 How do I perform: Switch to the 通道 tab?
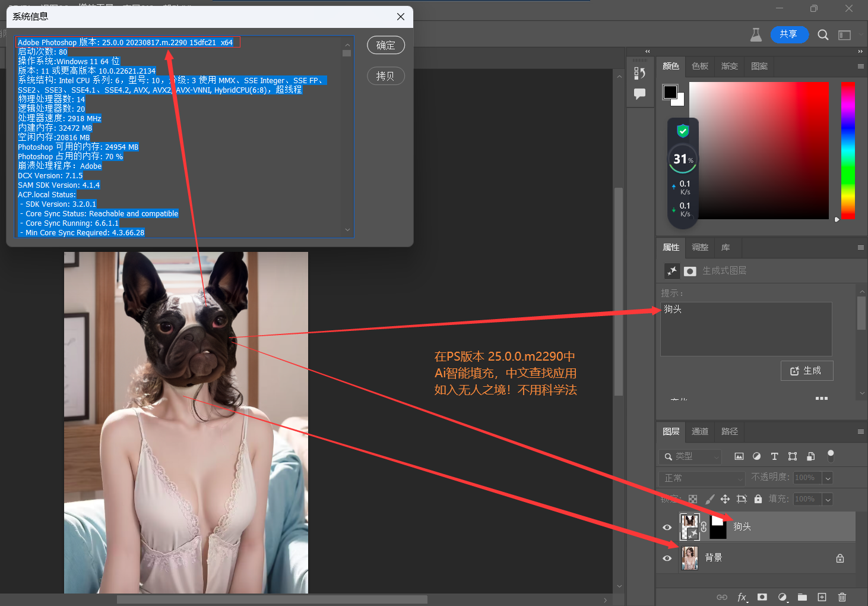[x=700, y=432]
